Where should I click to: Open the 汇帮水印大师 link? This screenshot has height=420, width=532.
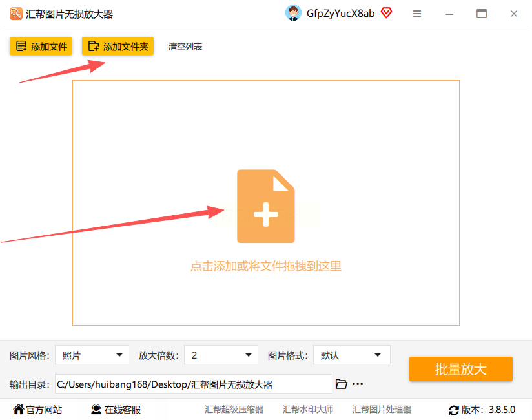click(x=308, y=410)
